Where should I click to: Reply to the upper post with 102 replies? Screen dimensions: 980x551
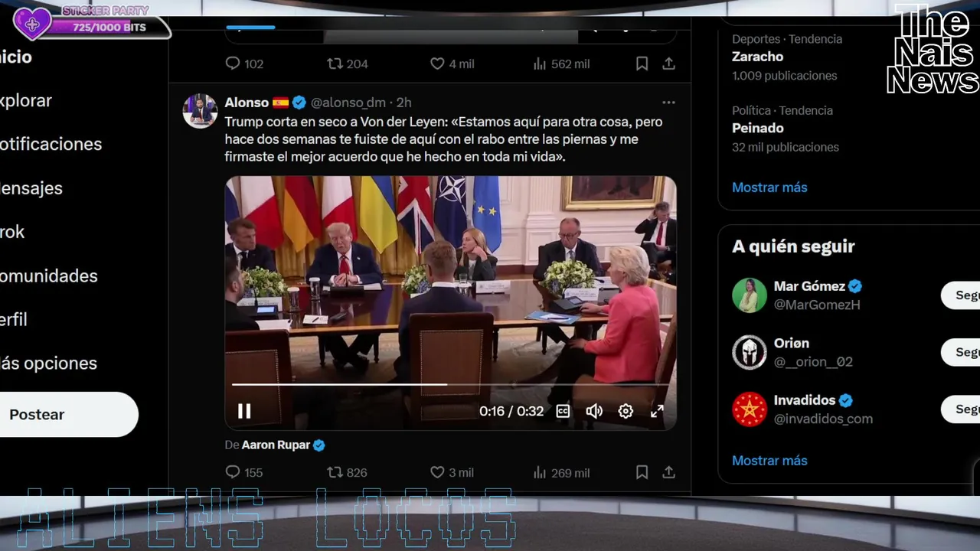tap(244, 64)
